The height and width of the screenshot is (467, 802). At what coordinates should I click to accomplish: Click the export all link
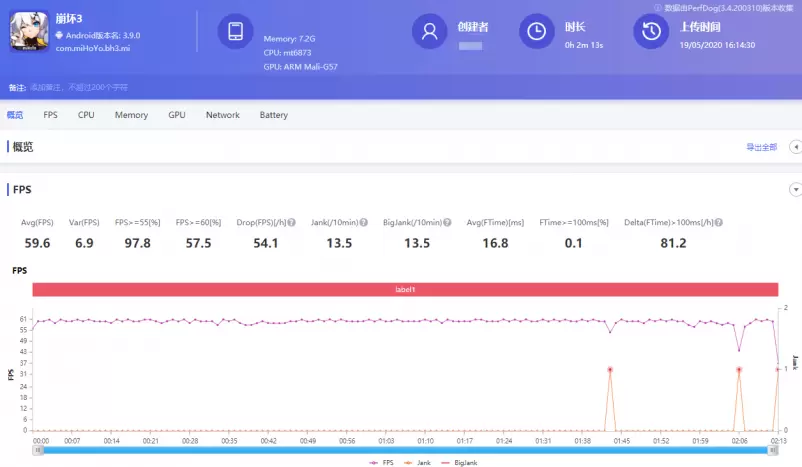[761, 147]
